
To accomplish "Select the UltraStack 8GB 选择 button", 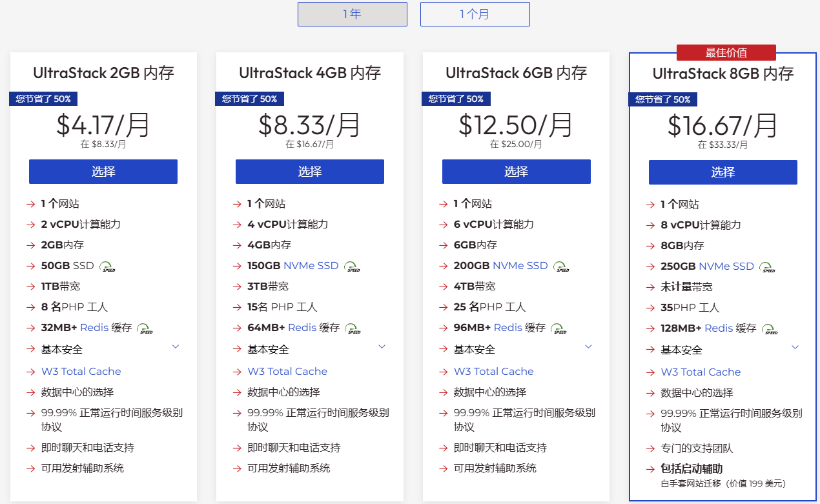I will point(723,172).
